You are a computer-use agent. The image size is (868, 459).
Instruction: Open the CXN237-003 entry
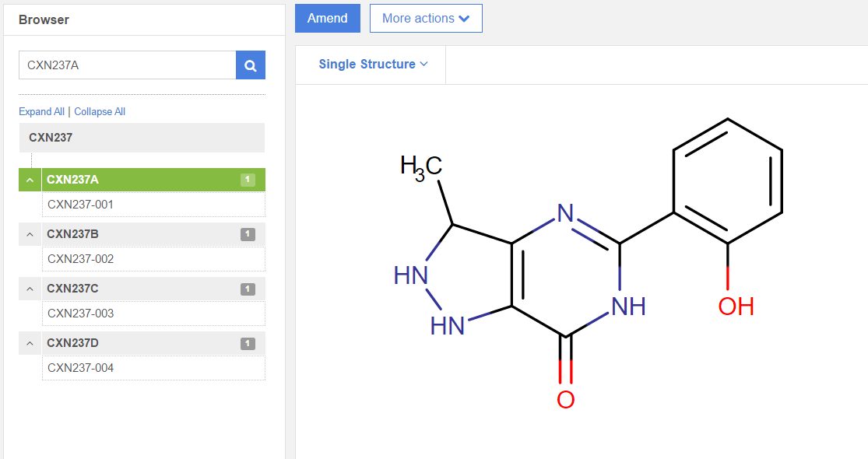coord(81,314)
